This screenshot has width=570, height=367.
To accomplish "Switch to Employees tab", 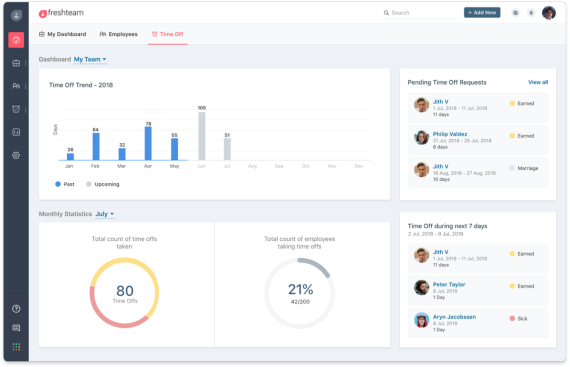I will coord(119,34).
